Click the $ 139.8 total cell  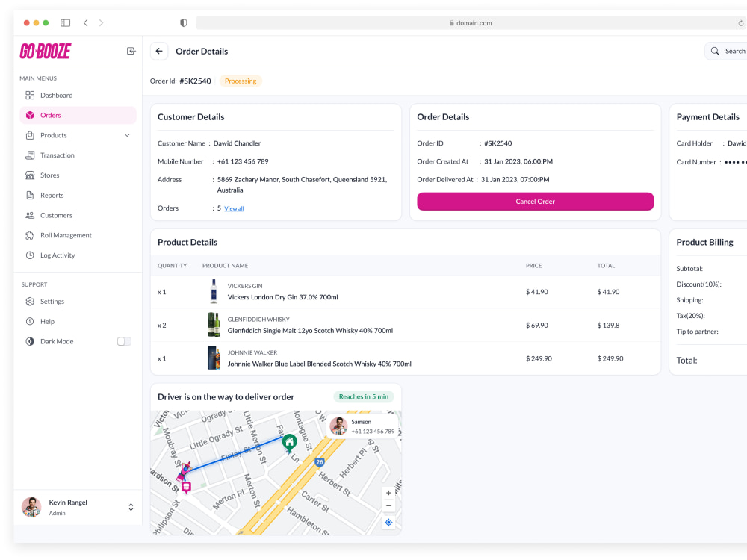(608, 326)
